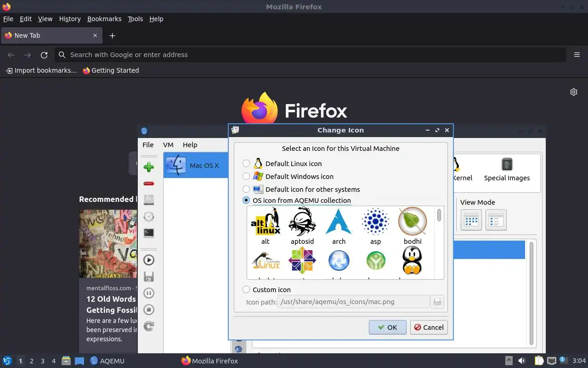Open Firefox Edit menu

tap(26, 19)
